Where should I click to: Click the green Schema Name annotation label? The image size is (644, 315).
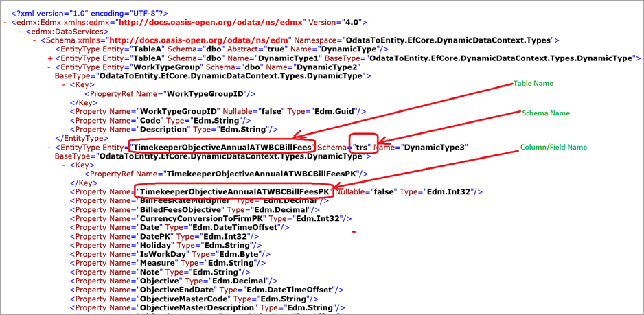[546, 113]
